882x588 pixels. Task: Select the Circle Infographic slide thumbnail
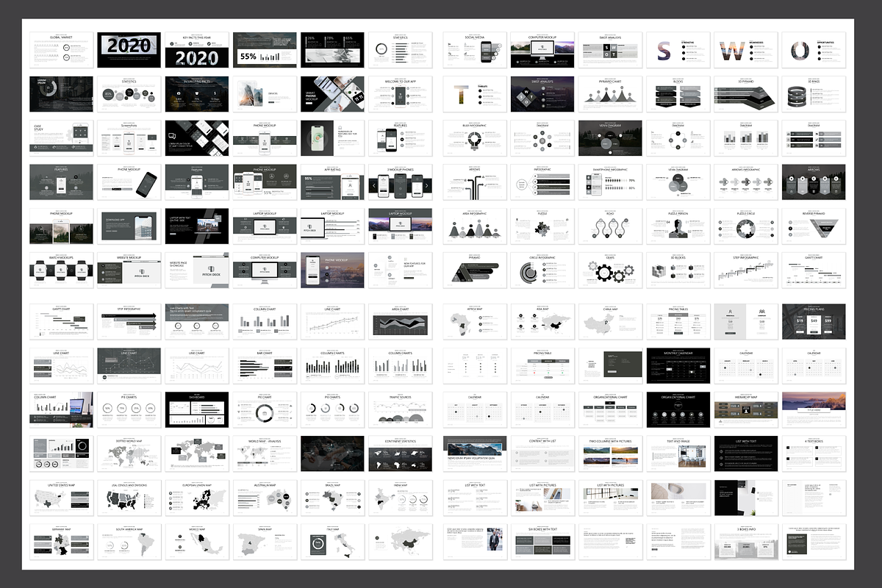543,270
